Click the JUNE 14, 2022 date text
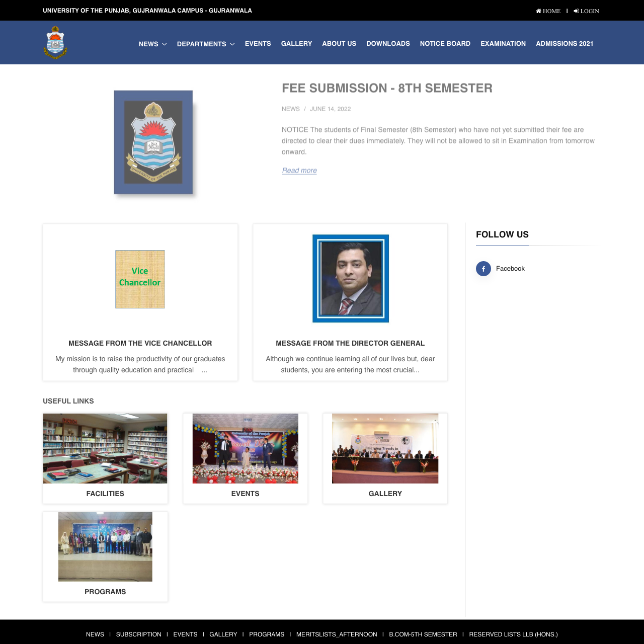 click(x=330, y=109)
